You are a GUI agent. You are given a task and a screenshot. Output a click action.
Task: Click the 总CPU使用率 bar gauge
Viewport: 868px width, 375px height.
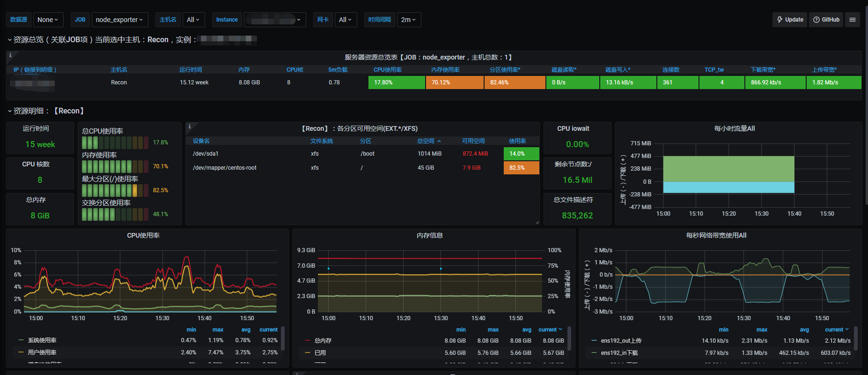point(115,142)
